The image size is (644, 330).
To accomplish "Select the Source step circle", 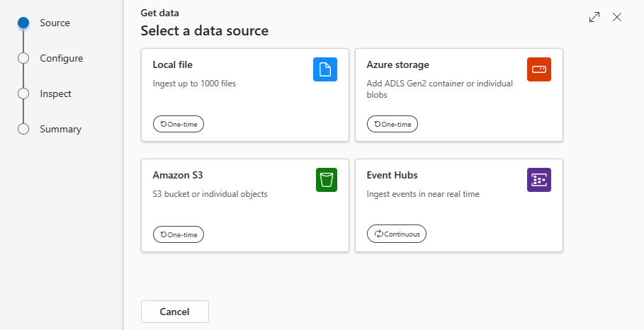I will [x=23, y=23].
